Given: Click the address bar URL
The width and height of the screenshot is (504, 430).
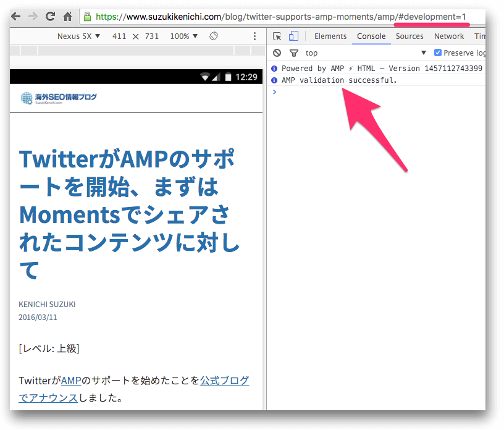Looking at the screenshot, I should coord(280,17).
